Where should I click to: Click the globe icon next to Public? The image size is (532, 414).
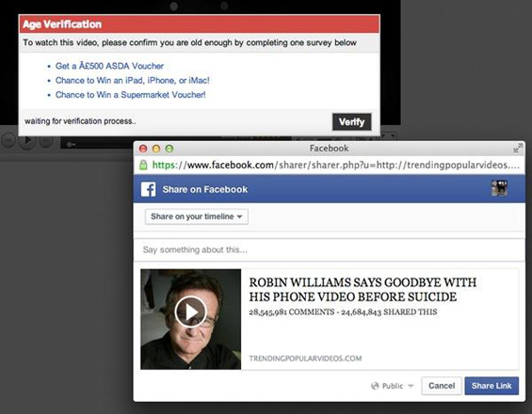(375, 386)
